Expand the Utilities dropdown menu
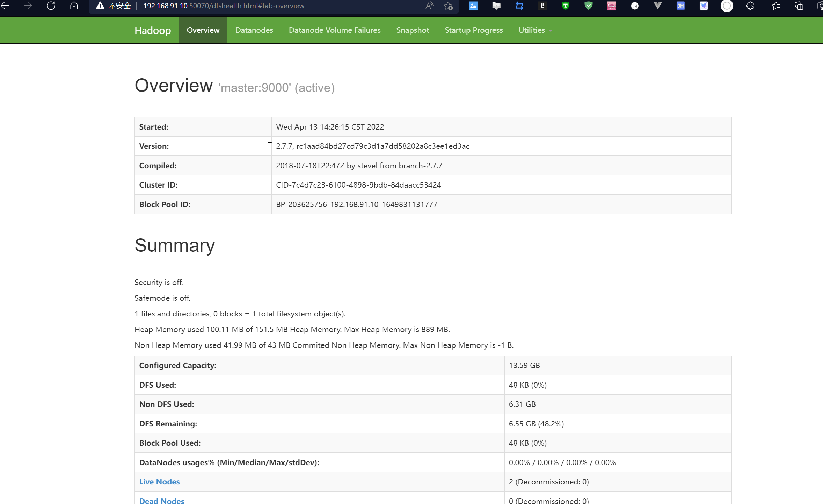Screen dimensions: 823x504 click(x=535, y=30)
